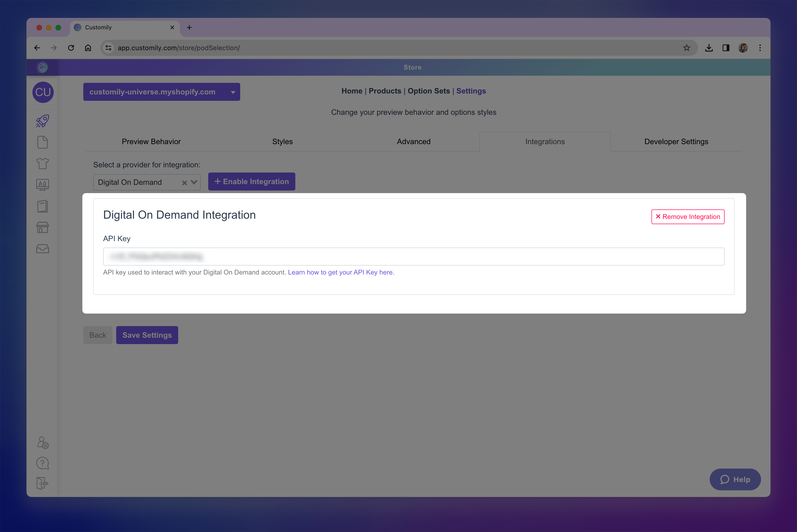The image size is (797, 532).
Task: Click Enable Integration
Action: point(251,182)
